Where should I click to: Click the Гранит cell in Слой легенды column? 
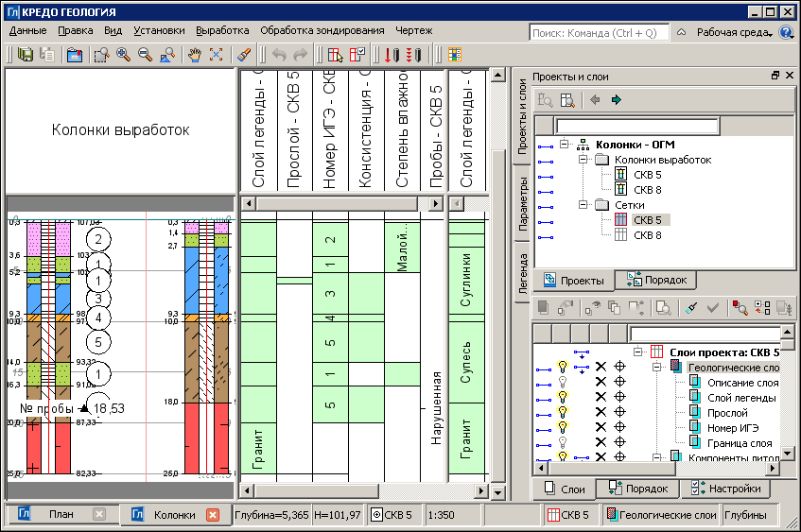coord(258,449)
